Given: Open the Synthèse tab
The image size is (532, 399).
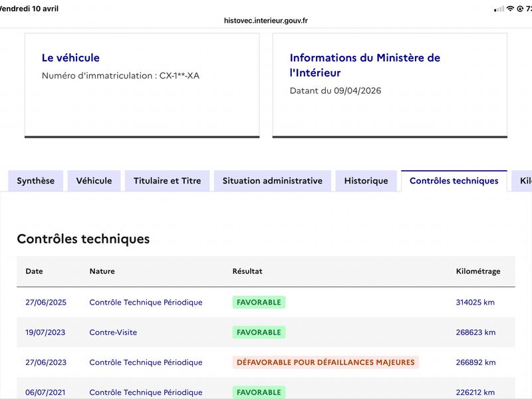Looking at the screenshot, I should (x=36, y=181).
